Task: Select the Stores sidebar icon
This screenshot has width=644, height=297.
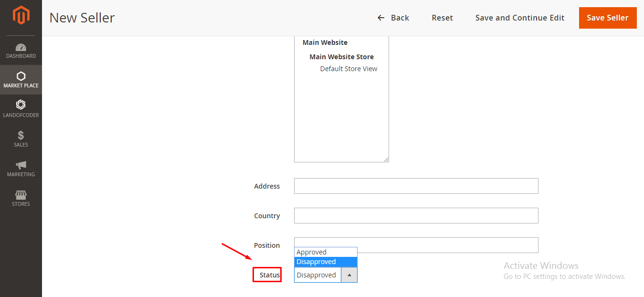Action: coord(21,198)
